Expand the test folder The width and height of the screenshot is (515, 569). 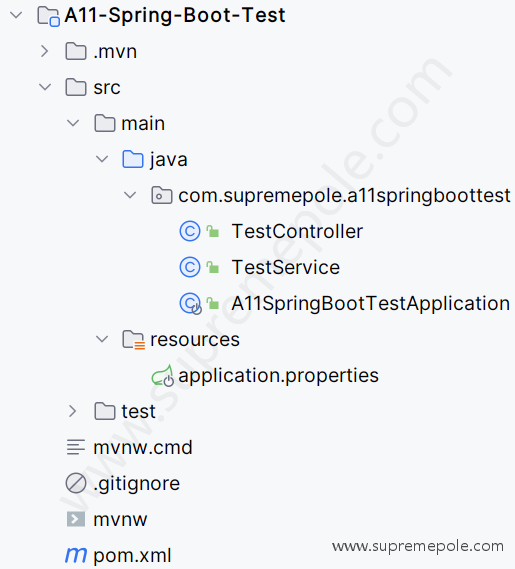(x=73, y=411)
